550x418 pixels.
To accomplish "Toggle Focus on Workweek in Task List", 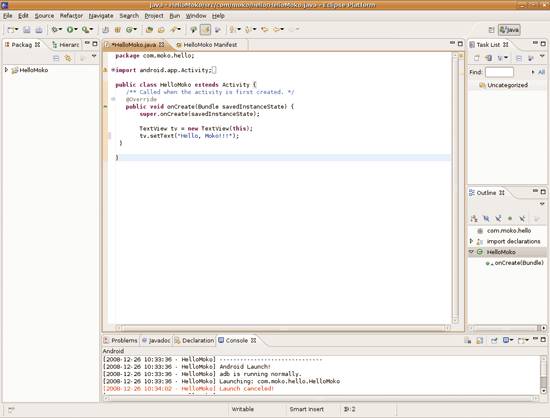I will coord(531,58).
